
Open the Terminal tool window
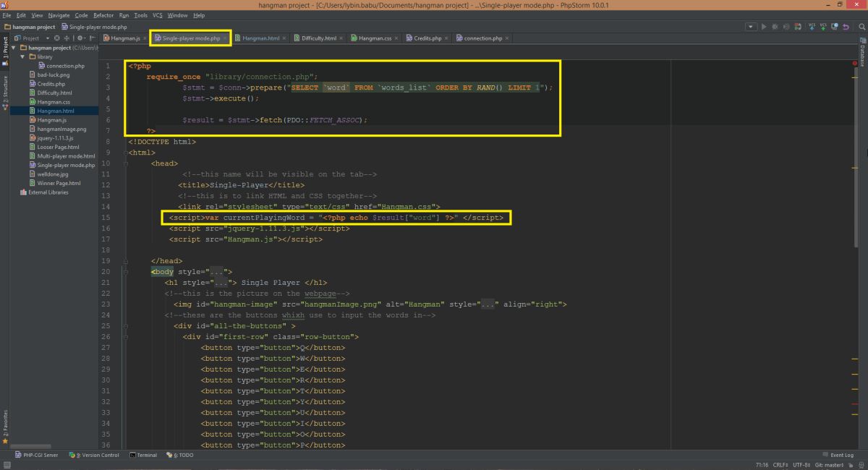click(143, 456)
